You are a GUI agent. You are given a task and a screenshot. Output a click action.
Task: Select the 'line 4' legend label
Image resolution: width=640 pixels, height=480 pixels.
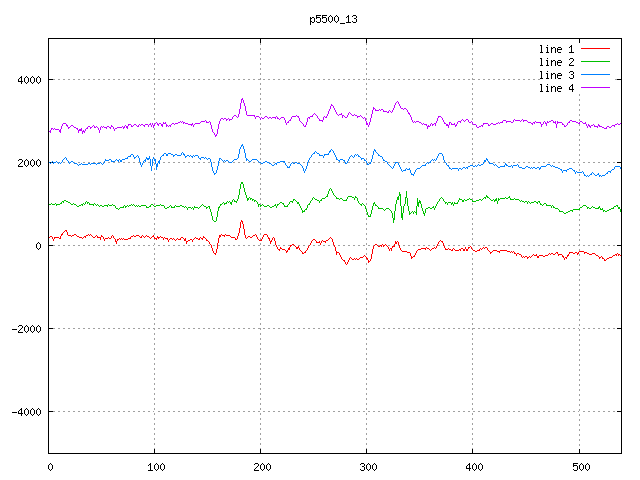[x=557, y=88]
